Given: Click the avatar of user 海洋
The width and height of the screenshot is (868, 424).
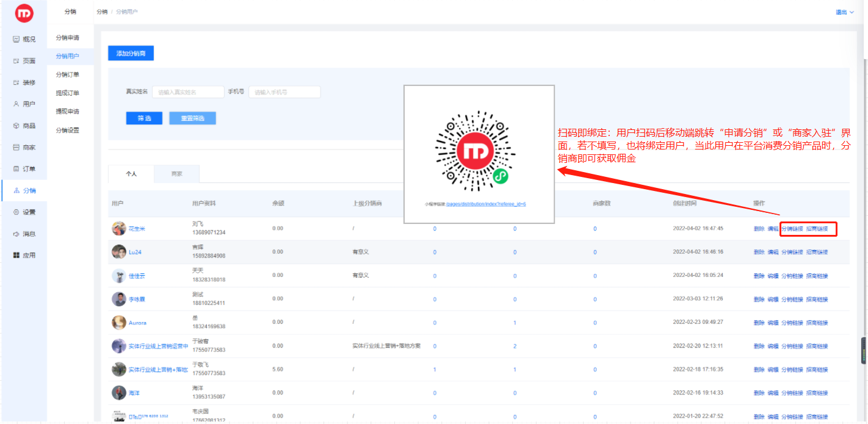Looking at the screenshot, I should (119, 393).
